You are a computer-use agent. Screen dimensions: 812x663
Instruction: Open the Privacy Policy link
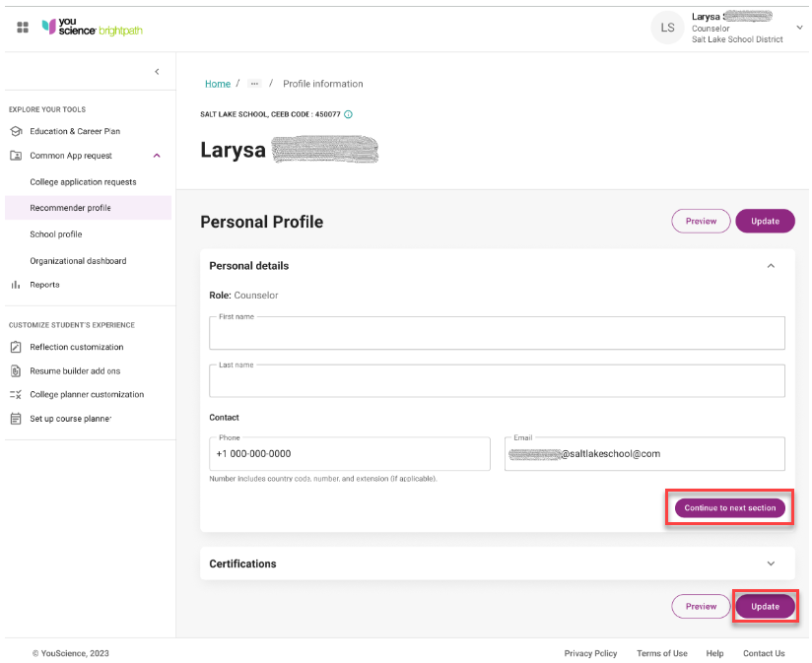590,653
